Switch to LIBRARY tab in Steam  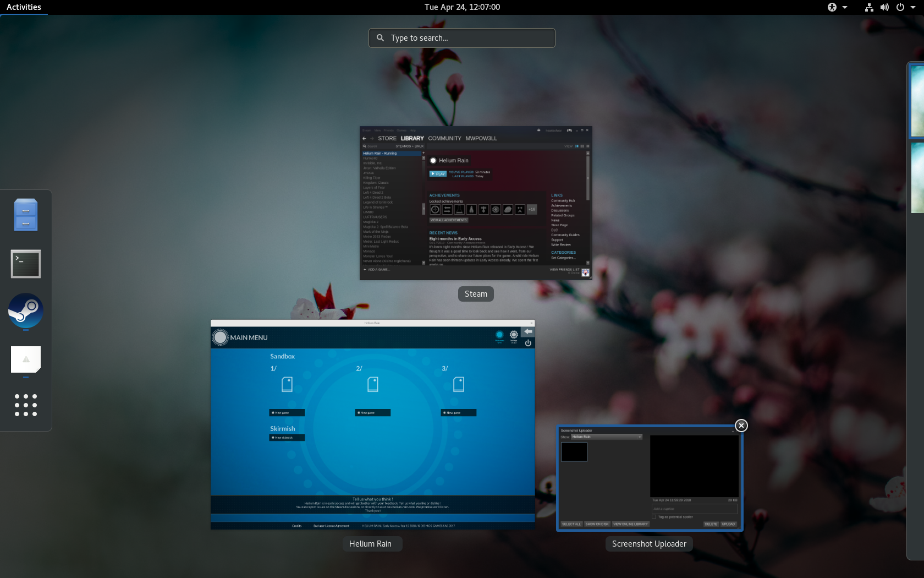(413, 139)
